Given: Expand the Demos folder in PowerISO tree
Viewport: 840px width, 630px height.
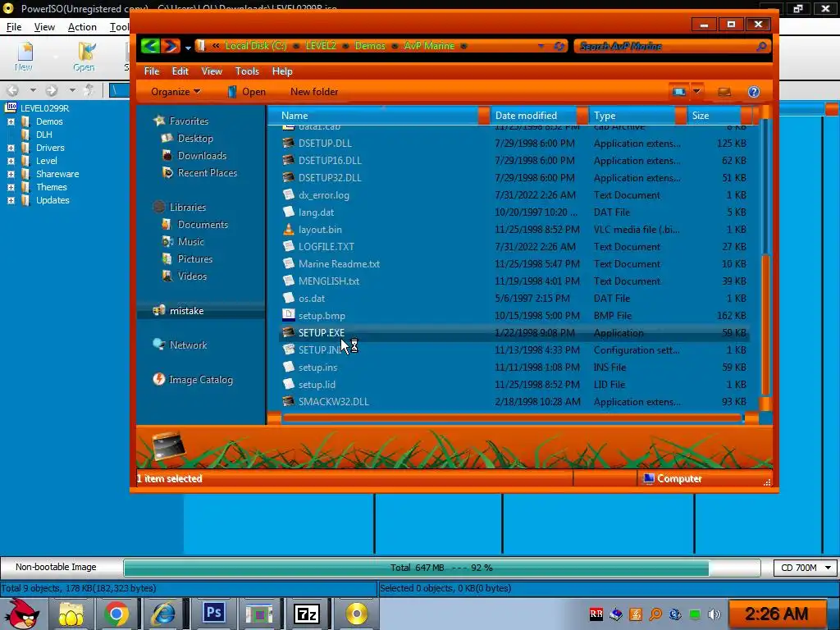Looking at the screenshot, I should (11, 121).
